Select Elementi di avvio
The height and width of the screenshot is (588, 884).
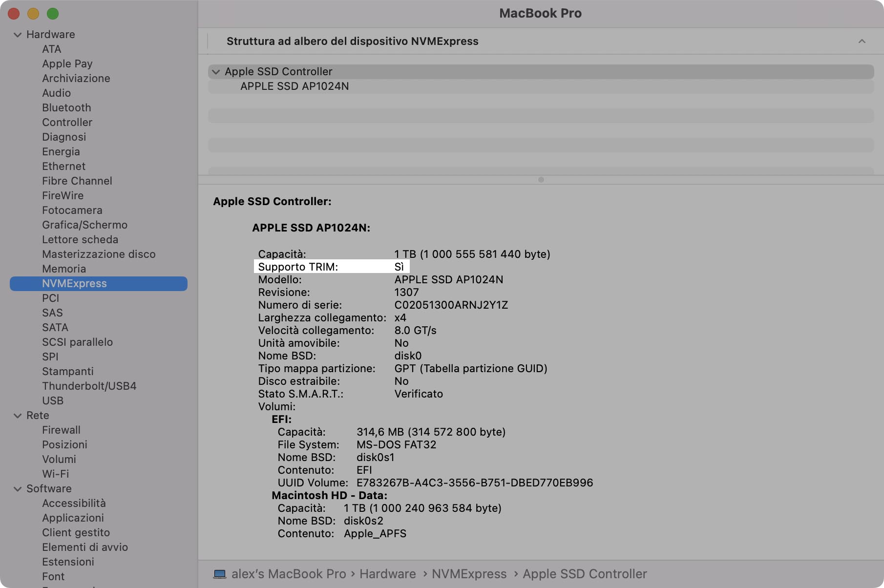tap(85, 547)
